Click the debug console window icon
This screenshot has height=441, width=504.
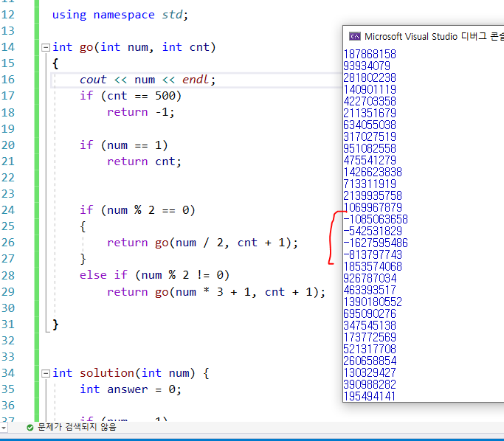coord(355,36)
